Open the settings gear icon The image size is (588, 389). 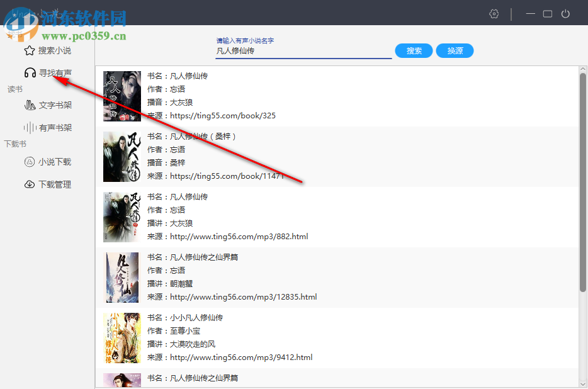[494, 13]
